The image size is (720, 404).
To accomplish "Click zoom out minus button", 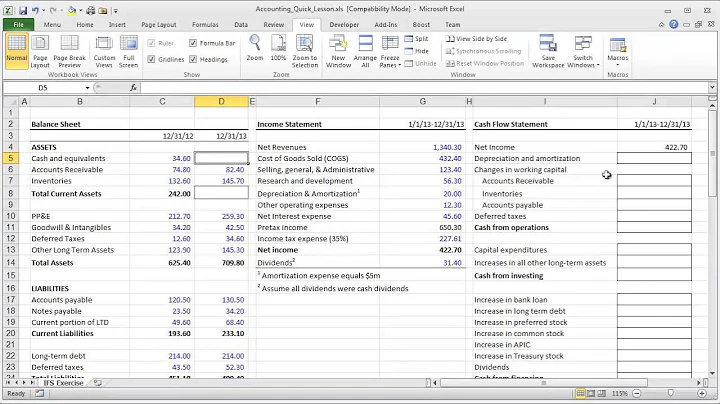I will tap(637, 393).
